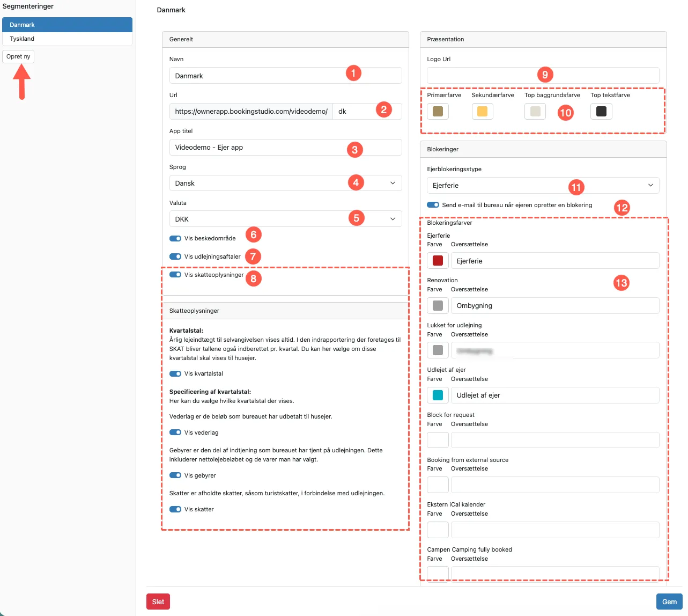Turn off Vis skatteoplysninger toggle
Viewport: 688px width, 616px height.
(175, 275)
